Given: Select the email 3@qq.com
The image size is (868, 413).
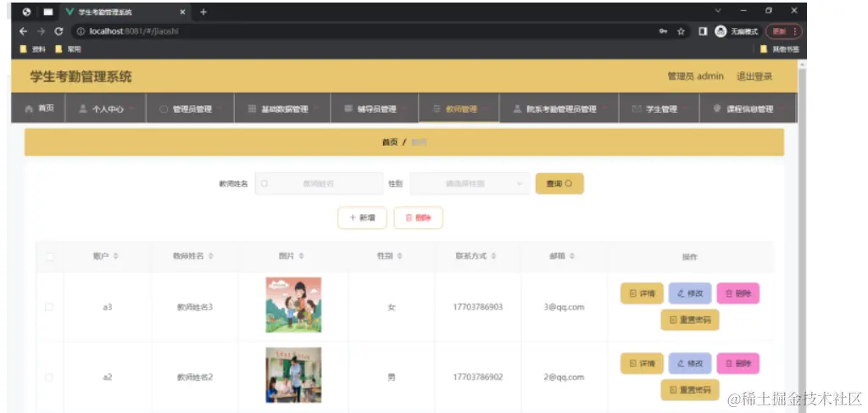Looking at the screenshot, I should click(x=564, y=307).
